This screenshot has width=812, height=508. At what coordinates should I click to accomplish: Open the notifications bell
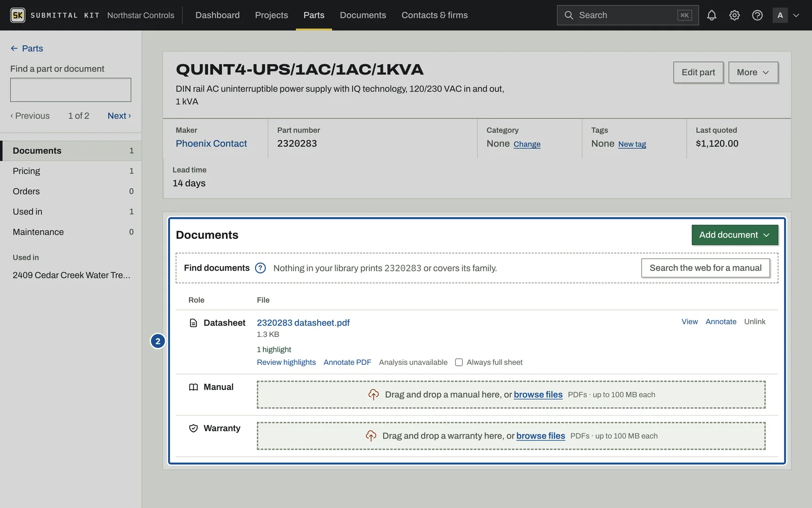(712, 15)
